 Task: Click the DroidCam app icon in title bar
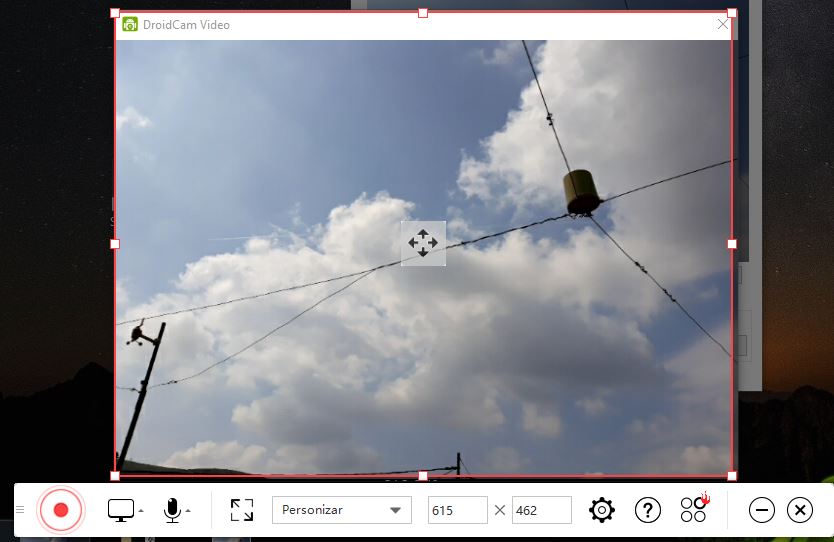[130, 24]
